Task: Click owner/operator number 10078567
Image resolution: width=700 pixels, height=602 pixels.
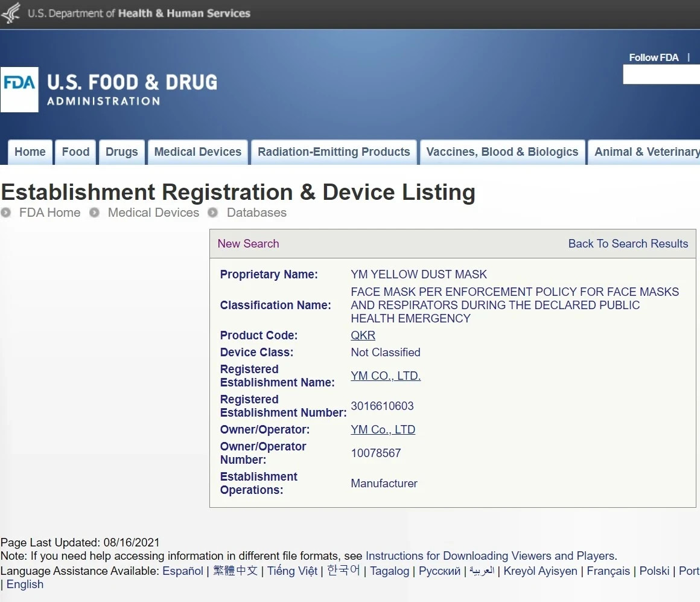Action: click(376, 453)
